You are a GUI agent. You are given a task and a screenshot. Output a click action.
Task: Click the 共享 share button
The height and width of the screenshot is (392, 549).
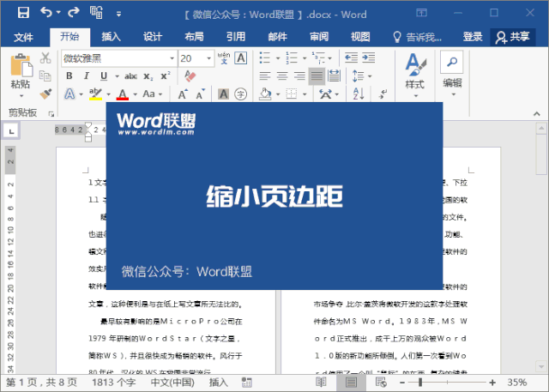(x=513, y=37)
